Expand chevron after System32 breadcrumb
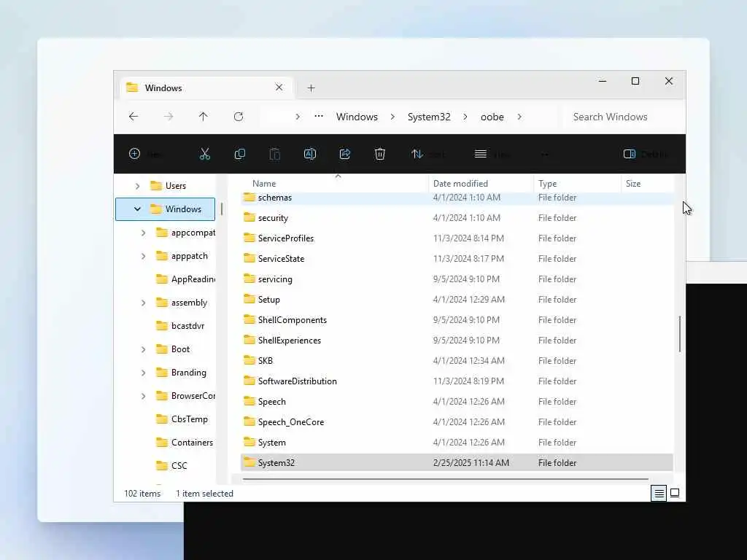This screenshot has width=747, height=560. [x=465, y=117]
